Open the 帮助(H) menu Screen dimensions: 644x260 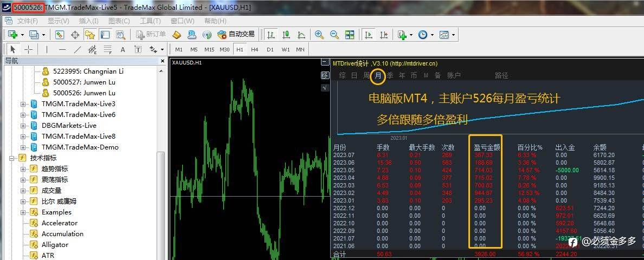[x=215, y=21]
